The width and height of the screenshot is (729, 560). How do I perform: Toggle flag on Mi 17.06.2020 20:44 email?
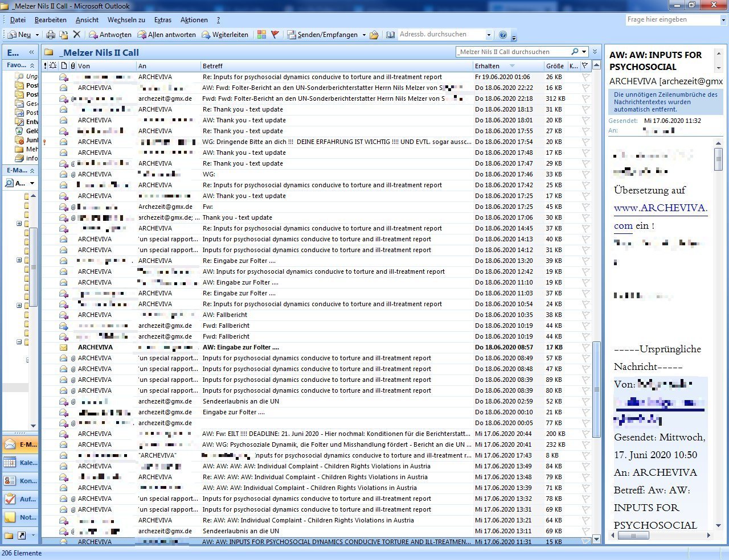tap(585, 434)
